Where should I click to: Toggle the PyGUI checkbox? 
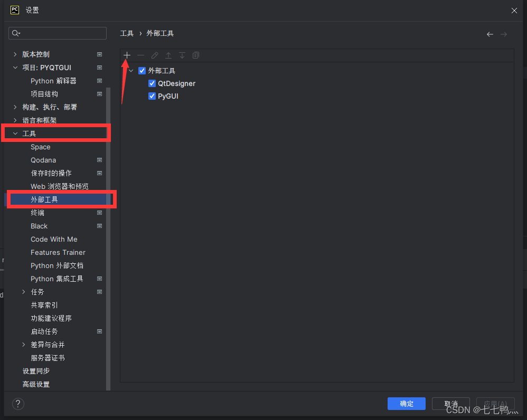click(152, 96)
